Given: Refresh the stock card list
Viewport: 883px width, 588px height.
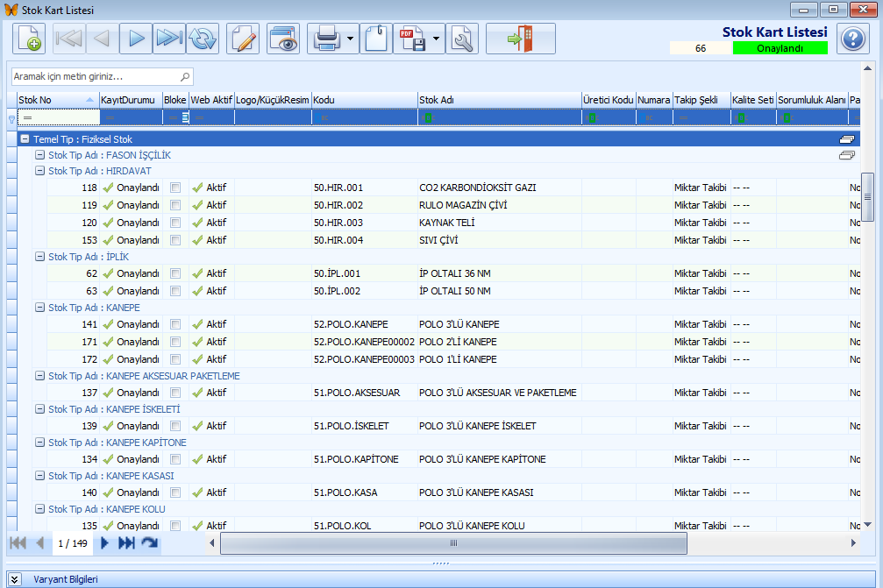Looking at the screenshot, I should pos(203,39).
